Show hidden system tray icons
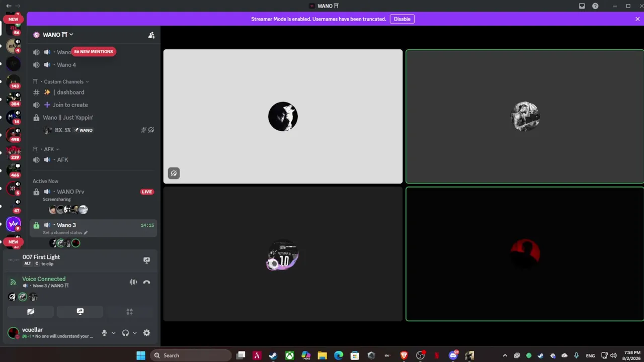The height and width of the screenshot is (362, 644). (x=505, y=355)
